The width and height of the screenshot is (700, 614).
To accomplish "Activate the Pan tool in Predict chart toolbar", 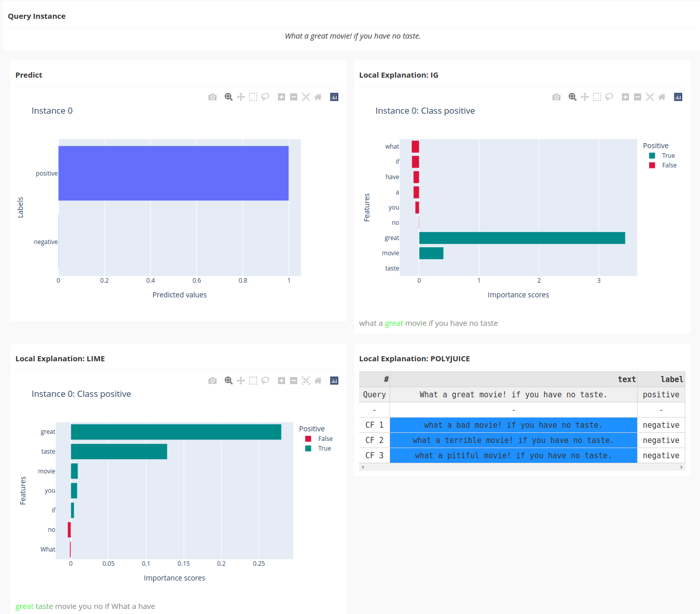I will 241,97.
